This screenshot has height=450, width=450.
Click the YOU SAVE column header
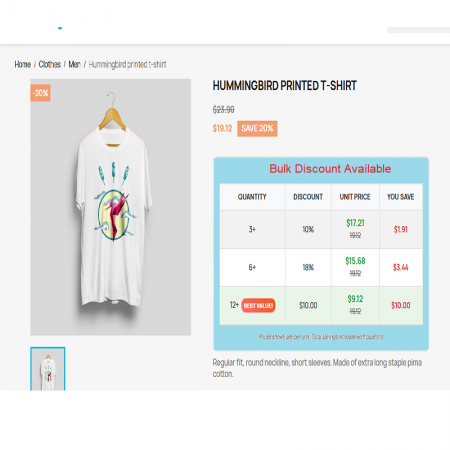tap(400, 197)
